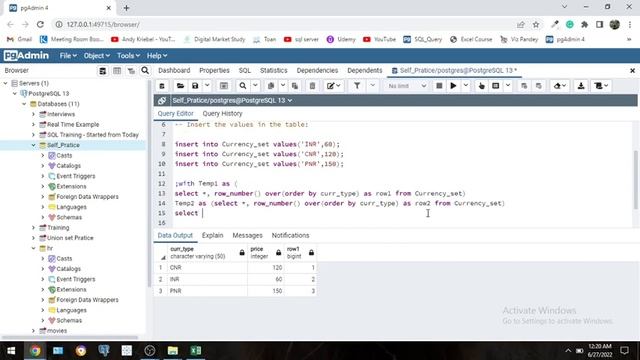
Task: Save the query file
Action: click(195, 86)
